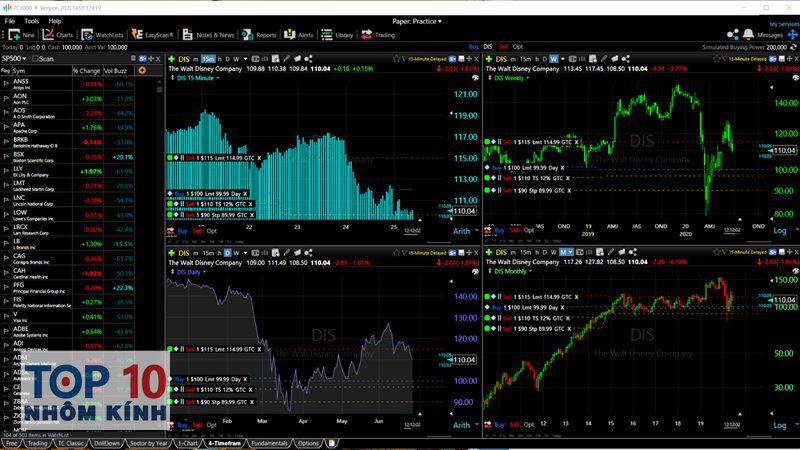Open Alerts from the main toolbar
This screenshot has width=800, height=450.
pos(298,35)
